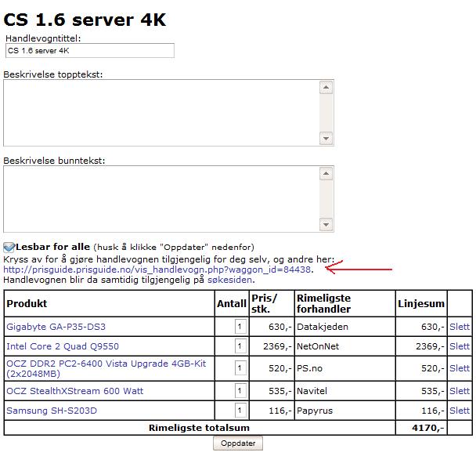Select the Navitel retailer cell
The height and width of the screenshot is (456, 476).
click(344, 391)
